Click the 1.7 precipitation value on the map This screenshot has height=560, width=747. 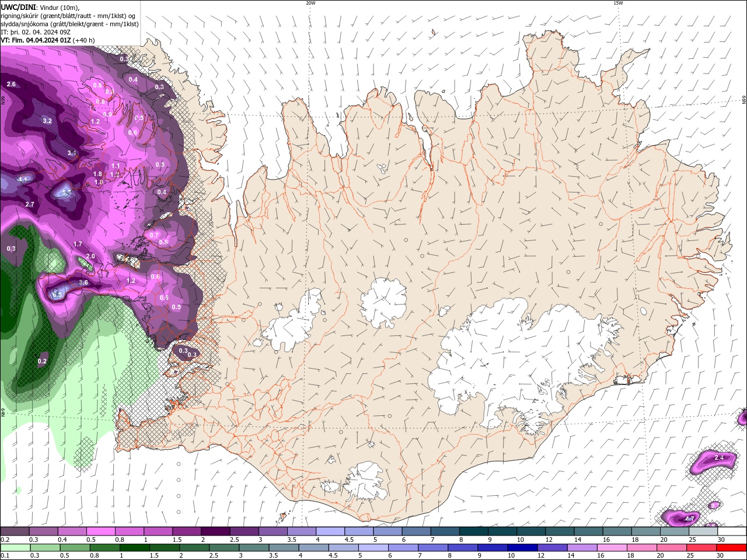[x=78, y=244]
